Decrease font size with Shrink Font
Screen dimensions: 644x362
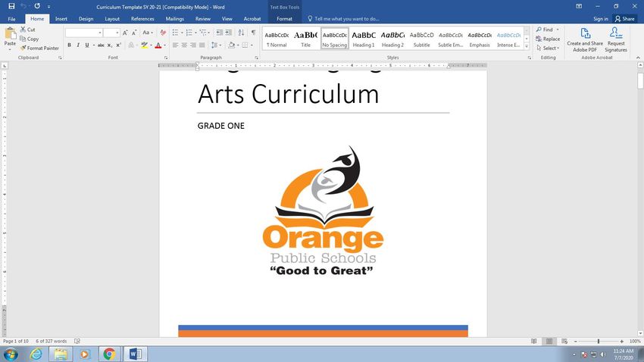coord(134,33)
